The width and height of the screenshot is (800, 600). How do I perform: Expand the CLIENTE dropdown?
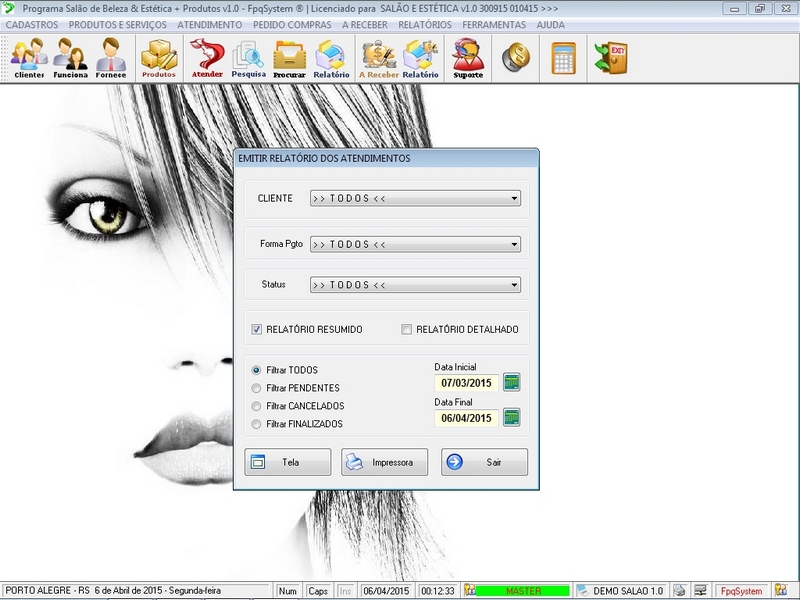[x=514, y=198]
